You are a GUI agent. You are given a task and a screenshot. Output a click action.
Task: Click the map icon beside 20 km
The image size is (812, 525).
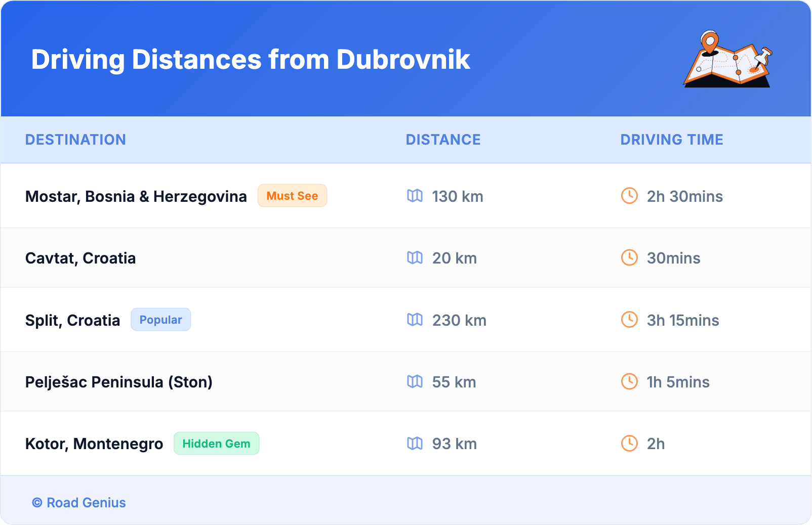pos(415,258)
